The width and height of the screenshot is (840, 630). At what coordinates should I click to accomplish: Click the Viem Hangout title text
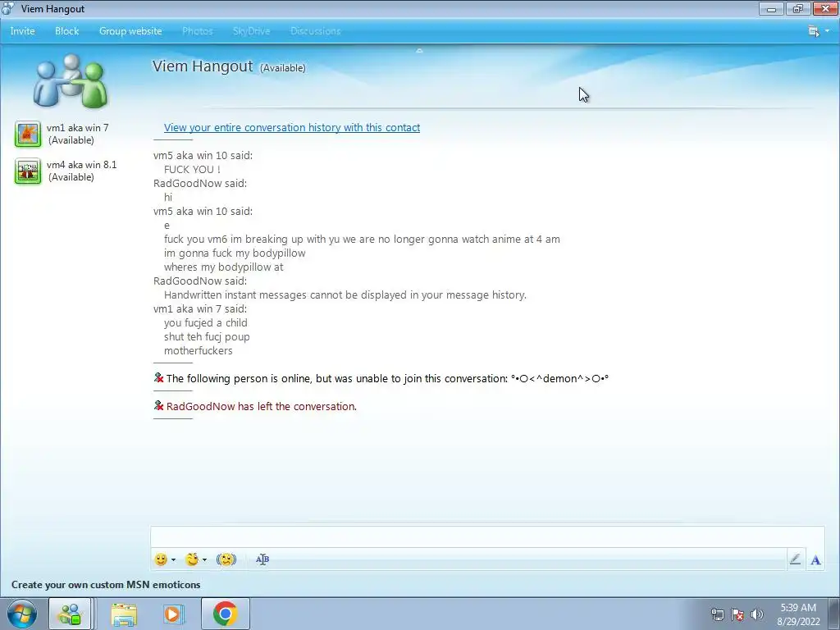coord(203,66)
